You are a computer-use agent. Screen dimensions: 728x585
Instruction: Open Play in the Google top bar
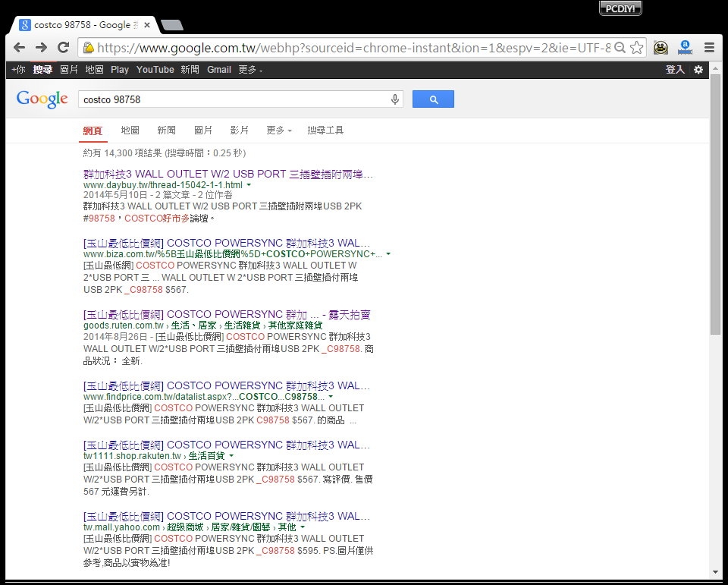point(120,70)
